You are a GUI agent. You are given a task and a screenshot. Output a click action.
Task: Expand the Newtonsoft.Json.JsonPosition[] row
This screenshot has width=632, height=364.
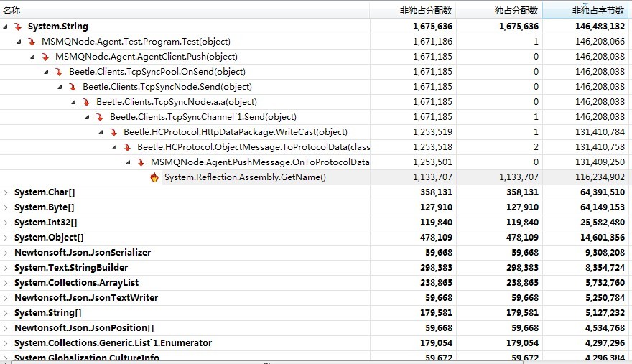click(5, 329)
